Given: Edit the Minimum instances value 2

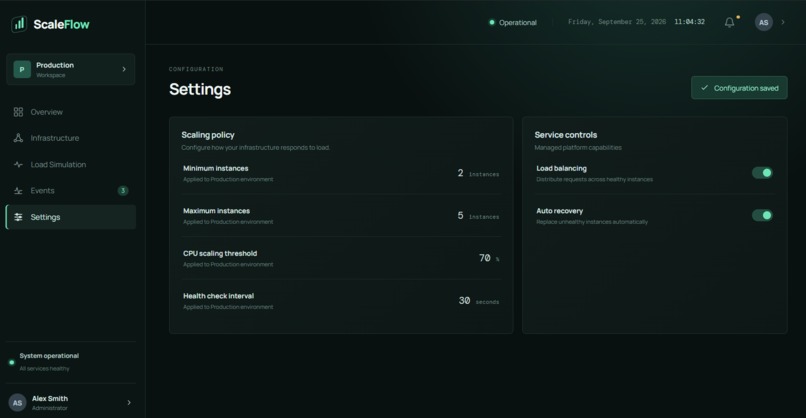Looking at the screenshot, I should (x=461, y=173).
